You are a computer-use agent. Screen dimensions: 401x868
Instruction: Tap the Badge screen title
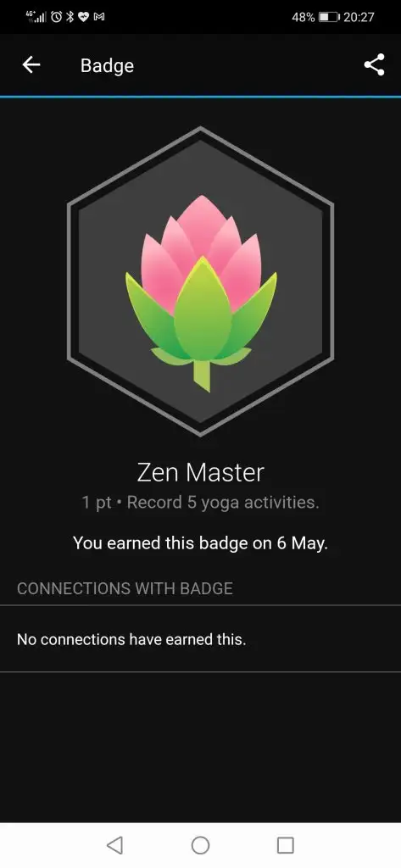pyautogui.click(x=107, y=65)
